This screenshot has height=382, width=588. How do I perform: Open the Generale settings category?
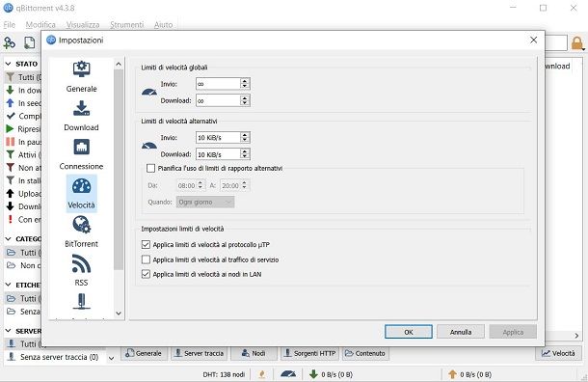point(81,77)
